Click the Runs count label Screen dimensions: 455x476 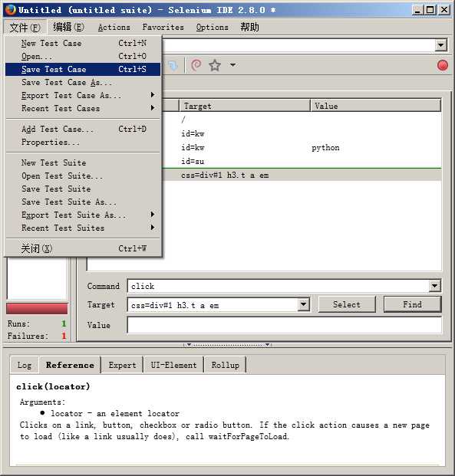tap(19, 323)
